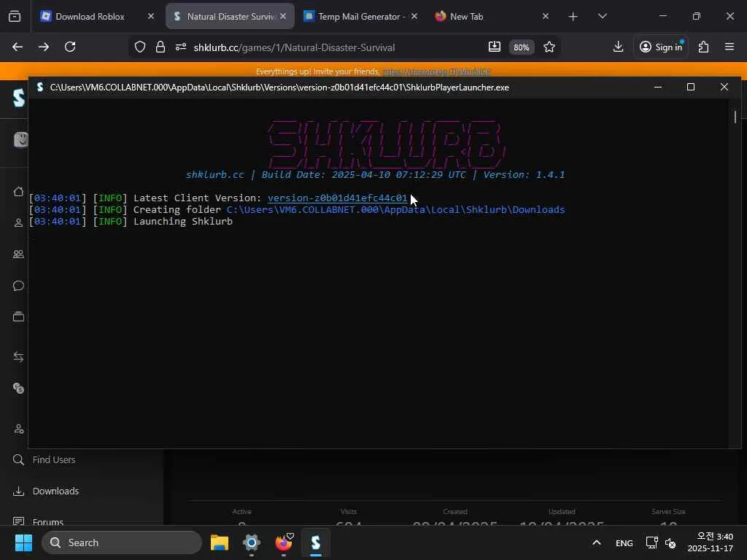Click the Shklurb Downloads folder path
The image size is (747, 560).
pyautogui.click(x=395, y=210)
